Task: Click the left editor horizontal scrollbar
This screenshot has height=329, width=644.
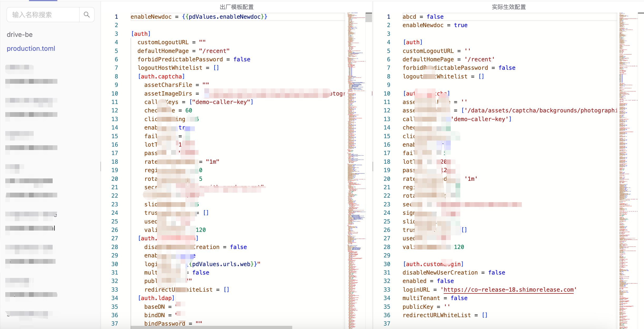Action: [x=211, y=327]
